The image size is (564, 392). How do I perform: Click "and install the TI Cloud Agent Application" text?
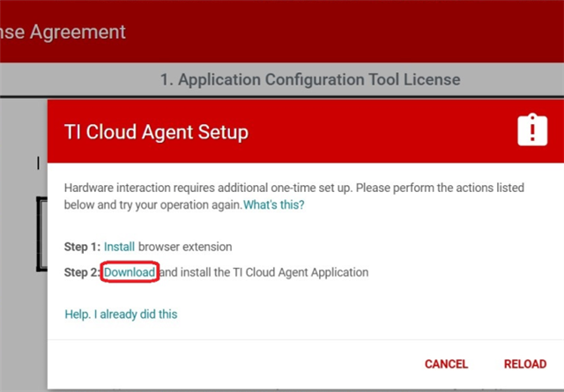[x=263, y=272]
